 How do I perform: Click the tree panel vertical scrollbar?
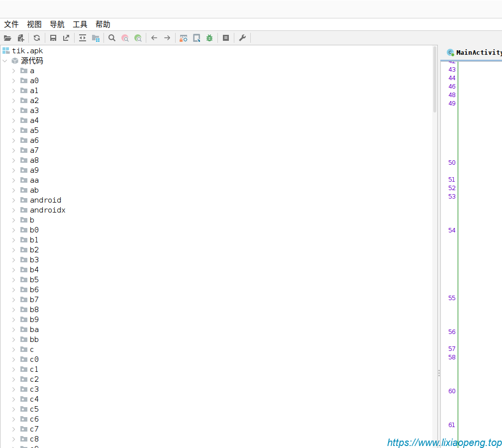[435, 80]
